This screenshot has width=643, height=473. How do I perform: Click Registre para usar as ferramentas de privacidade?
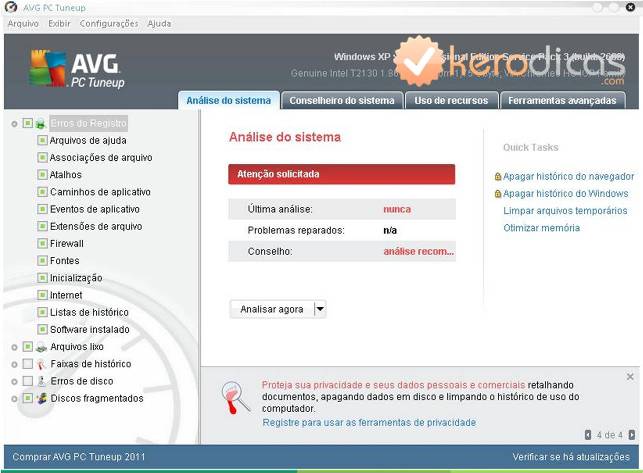369,423
